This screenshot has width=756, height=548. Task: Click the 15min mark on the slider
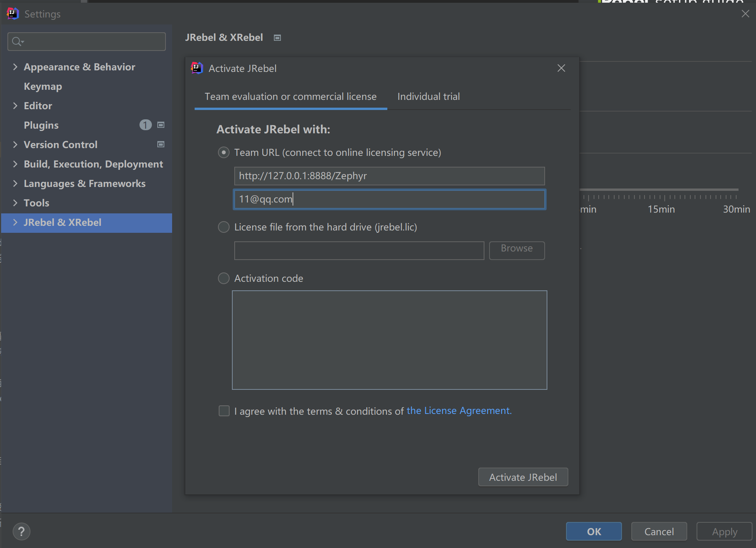tap(661, 209)
